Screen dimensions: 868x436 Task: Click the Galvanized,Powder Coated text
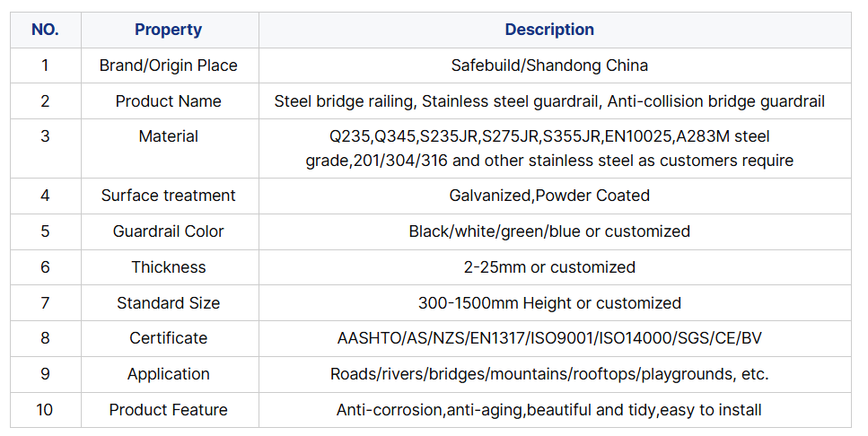549,196
